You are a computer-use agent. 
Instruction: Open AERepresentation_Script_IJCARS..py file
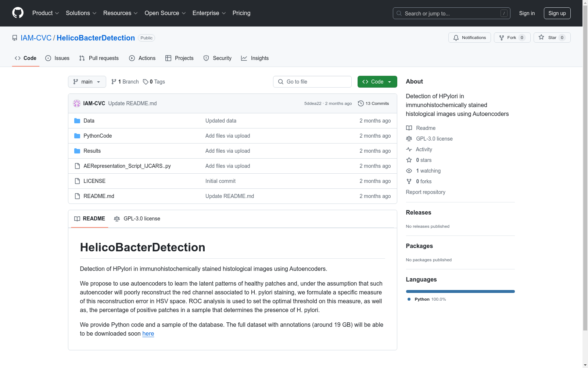click(x=127, y=166)
